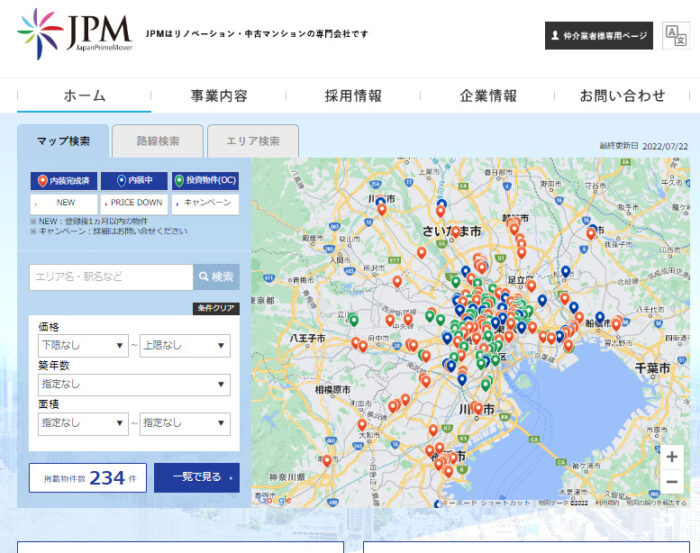Toggle the キャンペーン filter

click(x=205, y=204)
